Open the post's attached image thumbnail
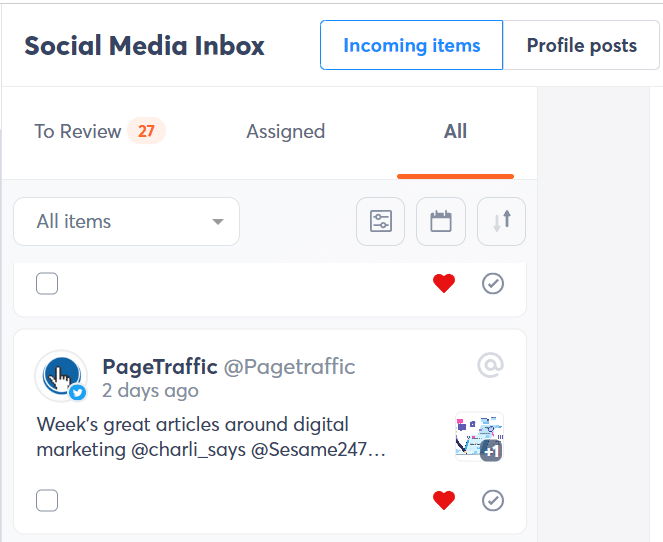 pyautogui.click(x=479, y=437)
